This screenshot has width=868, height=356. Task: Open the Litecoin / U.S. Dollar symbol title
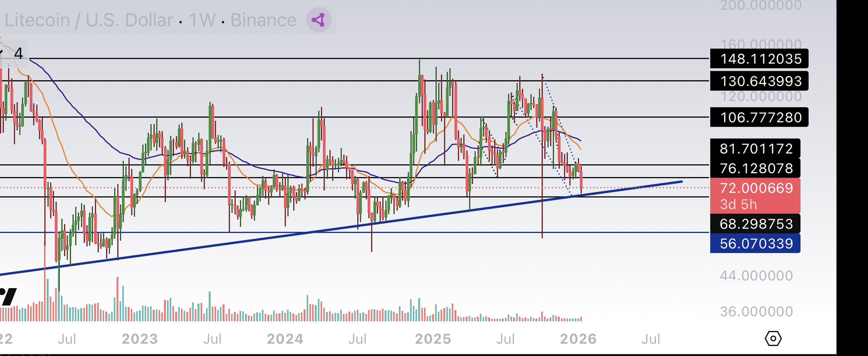point(89,20)
